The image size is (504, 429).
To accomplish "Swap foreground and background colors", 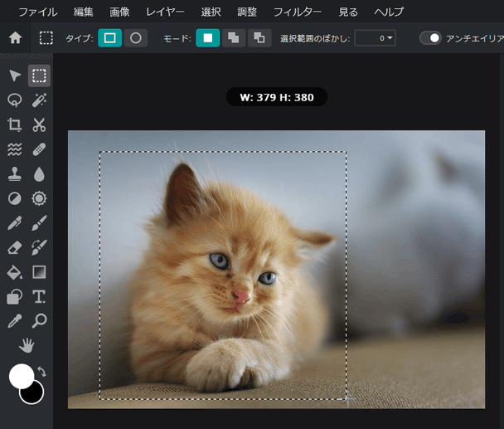I will (x=42, y=372).
